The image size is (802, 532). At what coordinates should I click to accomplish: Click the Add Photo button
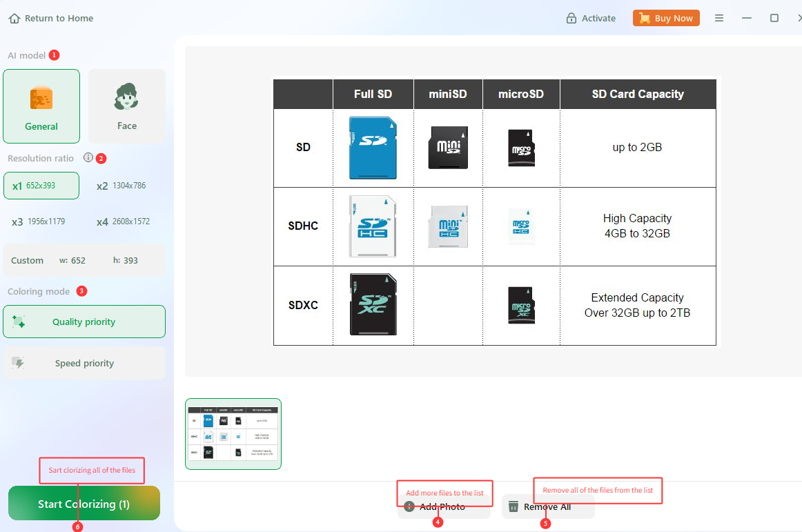(444, 506)
